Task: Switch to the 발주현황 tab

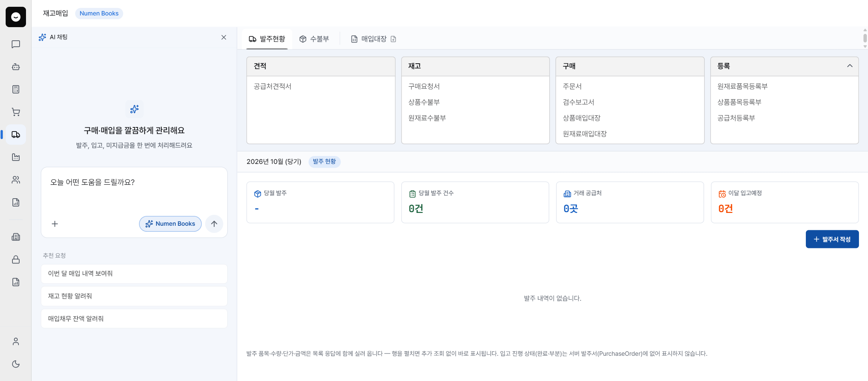Action: 267,39
